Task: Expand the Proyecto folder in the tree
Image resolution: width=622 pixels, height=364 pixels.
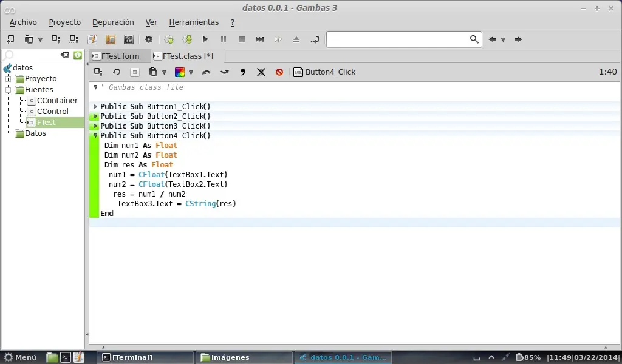Action: point(8,79)
